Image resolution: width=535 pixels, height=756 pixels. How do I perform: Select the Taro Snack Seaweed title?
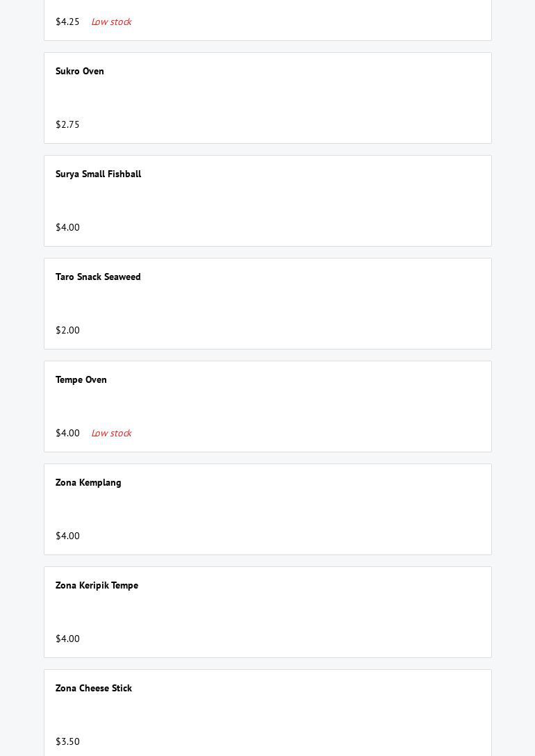click(x=98, y=277)
